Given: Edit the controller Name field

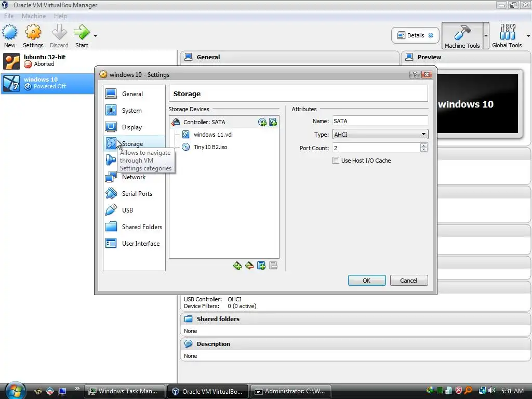Looking at the screenshot, I should click(x=380, y=121).
